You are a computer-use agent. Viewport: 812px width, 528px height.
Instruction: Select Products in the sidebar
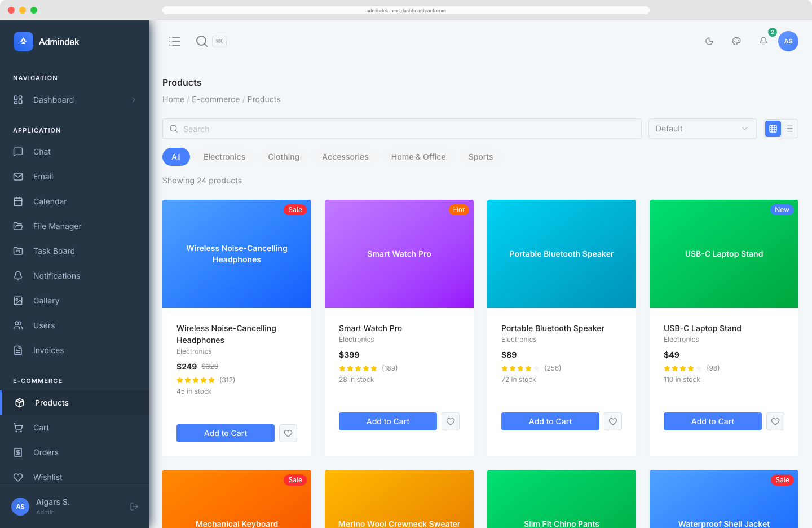pyautogui.click(x=74, y=403)
